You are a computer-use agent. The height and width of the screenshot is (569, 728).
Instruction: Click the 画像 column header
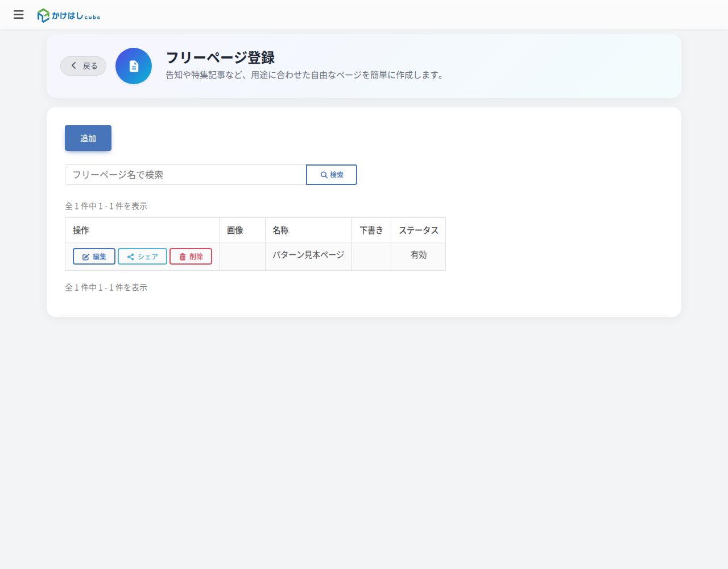coord(242,230)
